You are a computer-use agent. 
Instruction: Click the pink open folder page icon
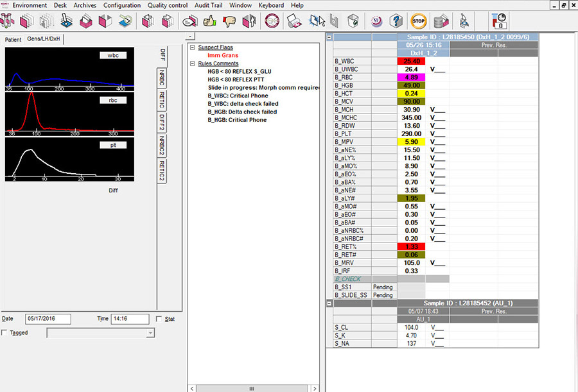(x=105, y=21)
